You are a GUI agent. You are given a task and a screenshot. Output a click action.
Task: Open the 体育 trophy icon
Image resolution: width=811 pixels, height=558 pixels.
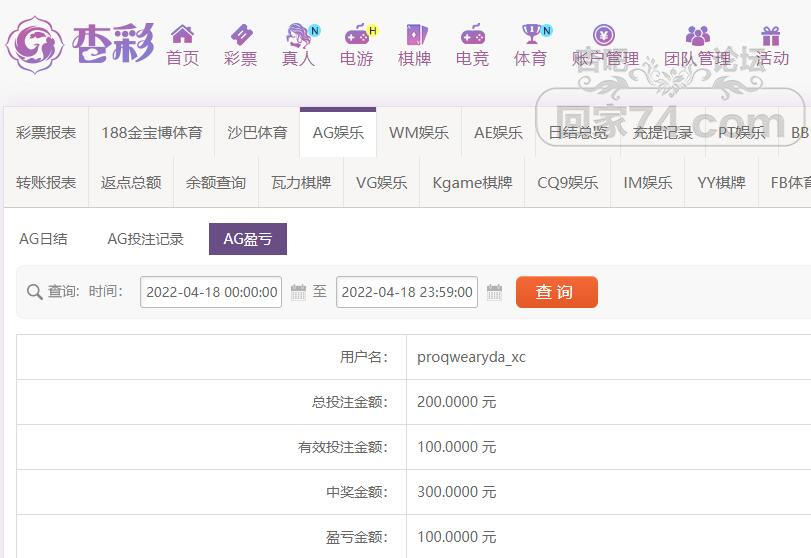pyautogui.click(x=531, y=34)
